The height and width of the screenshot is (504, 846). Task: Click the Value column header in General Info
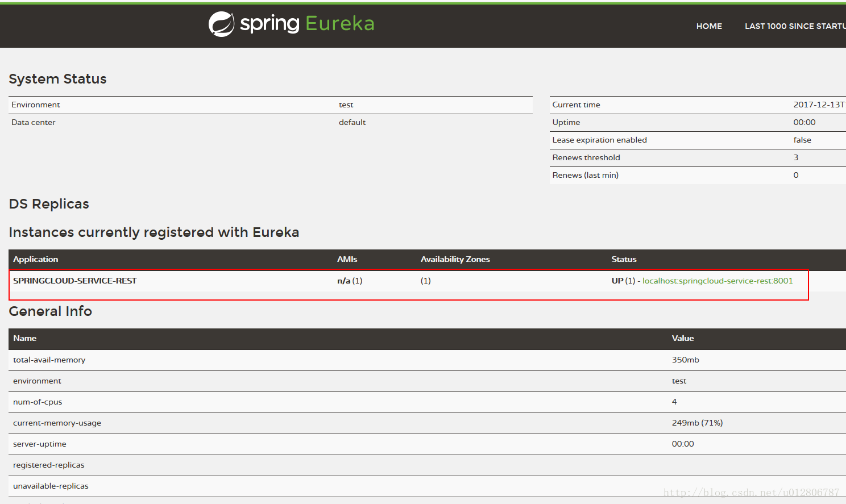[x=683, y=338]
